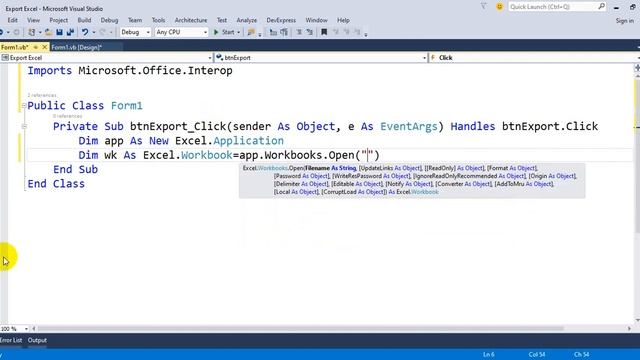This screenshot has height=360, width=640.
Task: Click 'EventArgs' in the Sub signature
Action: pos(409,127)
